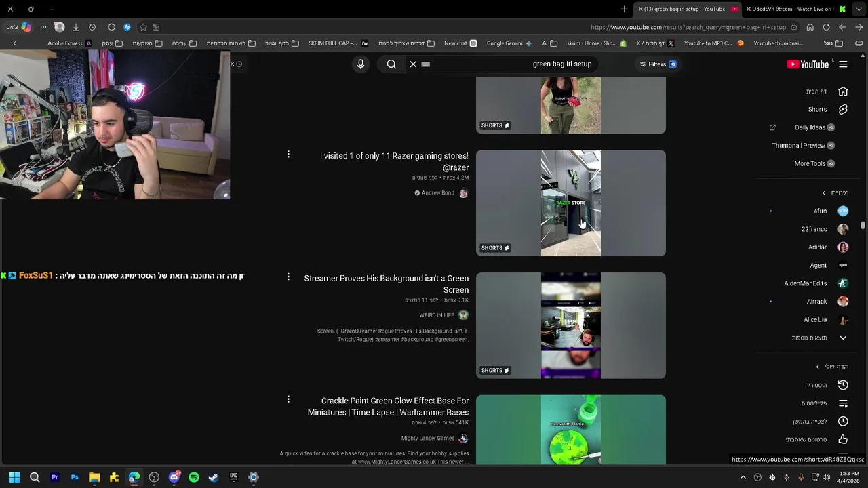Open the search Filters button
The width and height of the screenshot is (868, 488).
658,64
